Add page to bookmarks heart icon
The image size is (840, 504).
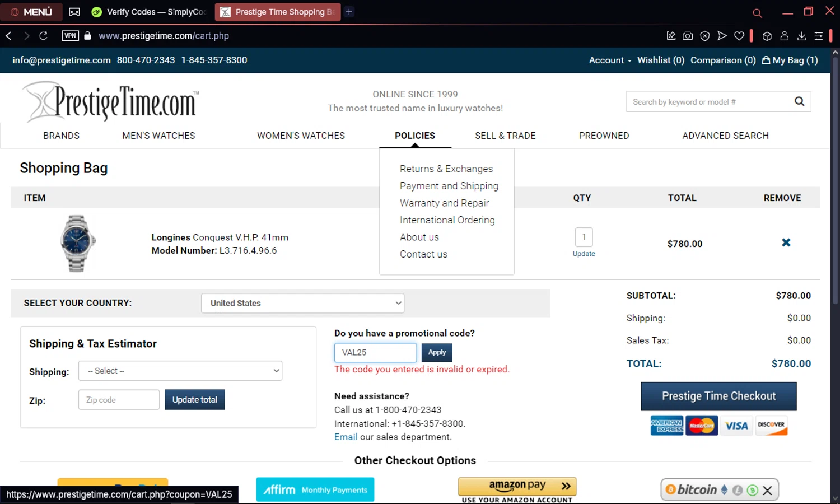tap(739, 36)
